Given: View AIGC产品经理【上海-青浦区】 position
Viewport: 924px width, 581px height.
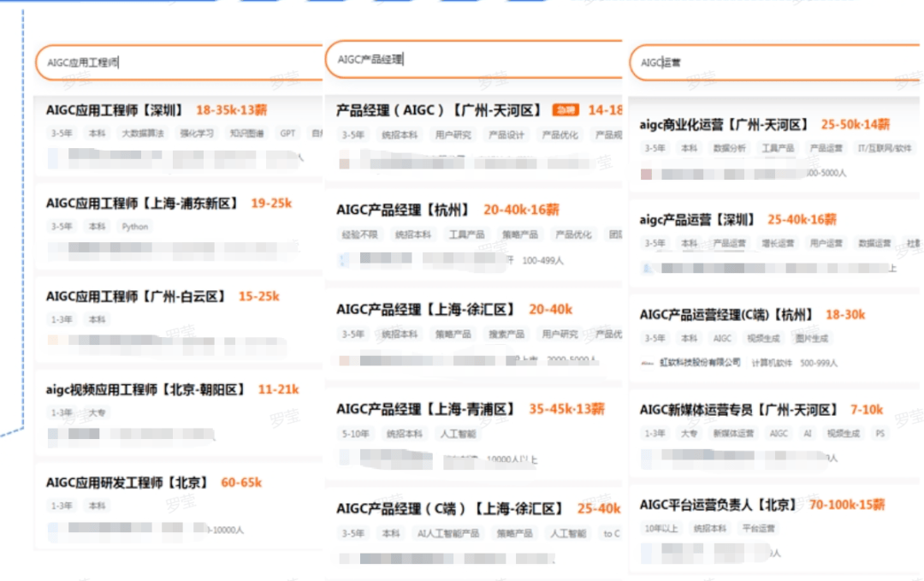Looking at the screenshot, I should tap(426, 409).
